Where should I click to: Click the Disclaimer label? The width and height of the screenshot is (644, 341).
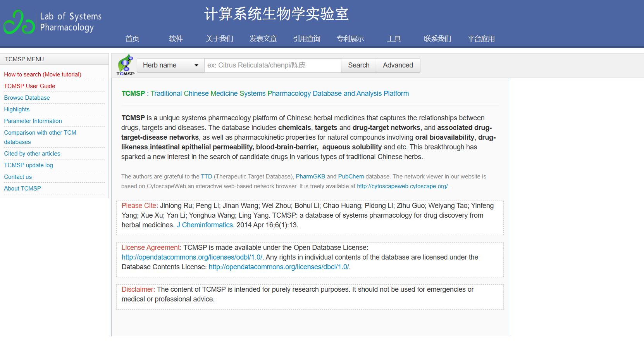tap(138, 289)
